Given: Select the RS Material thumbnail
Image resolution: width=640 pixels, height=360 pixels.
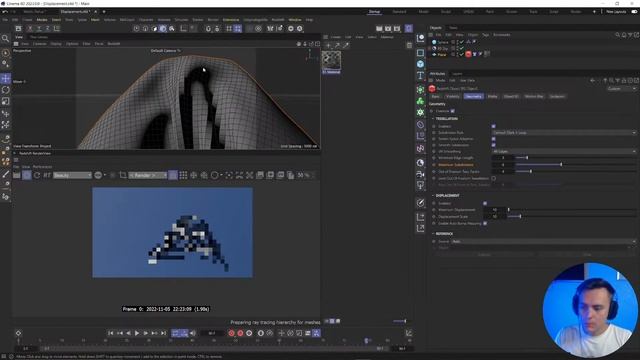Looking at the screenshot, I should coord(331,60).
